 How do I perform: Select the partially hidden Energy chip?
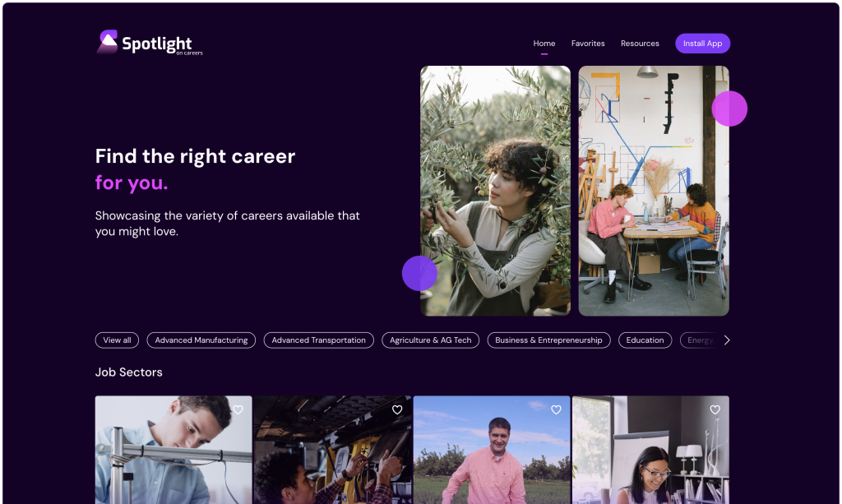click(700, 340)
